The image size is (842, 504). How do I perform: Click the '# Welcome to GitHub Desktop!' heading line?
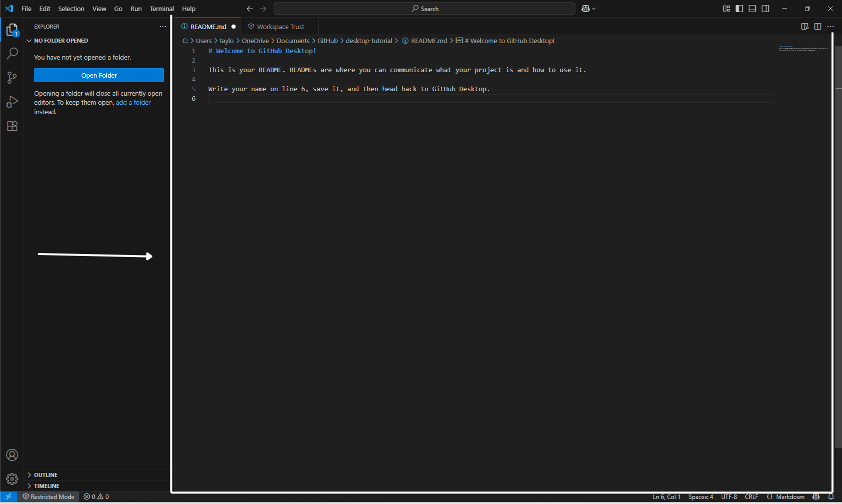(x=262, y=51)
